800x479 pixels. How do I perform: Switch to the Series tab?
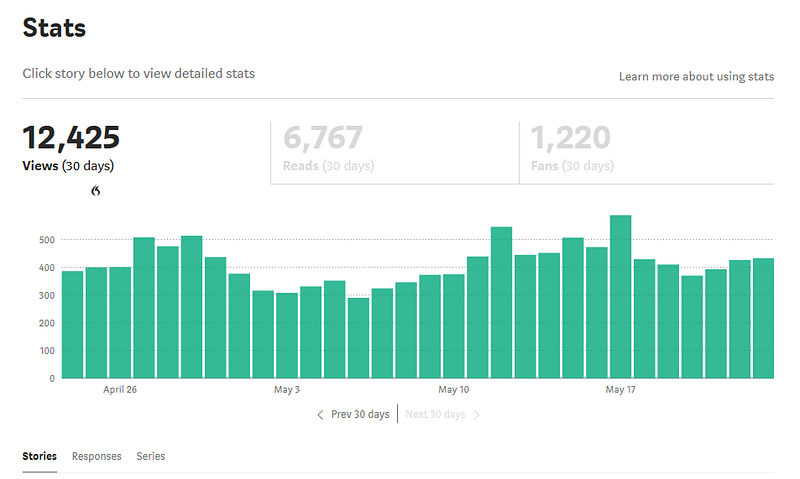click(x=151, y=456)
